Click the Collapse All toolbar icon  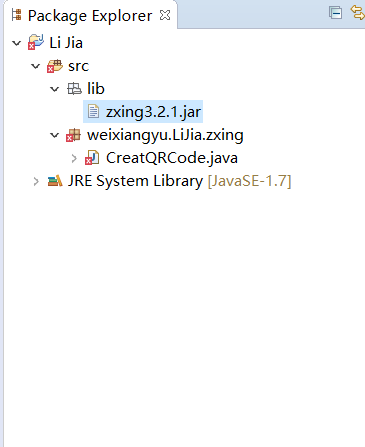click(x=335, y=13)
